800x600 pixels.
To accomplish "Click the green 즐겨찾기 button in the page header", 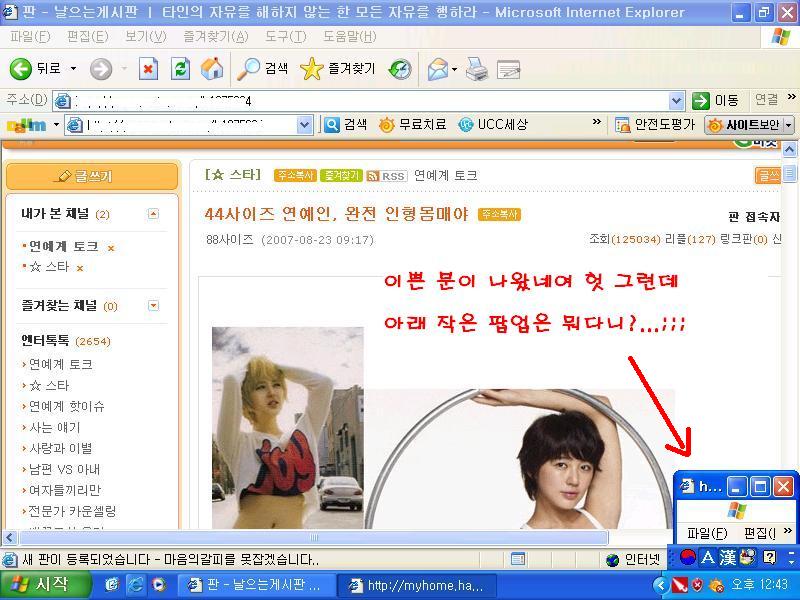I will click(341, 176).
